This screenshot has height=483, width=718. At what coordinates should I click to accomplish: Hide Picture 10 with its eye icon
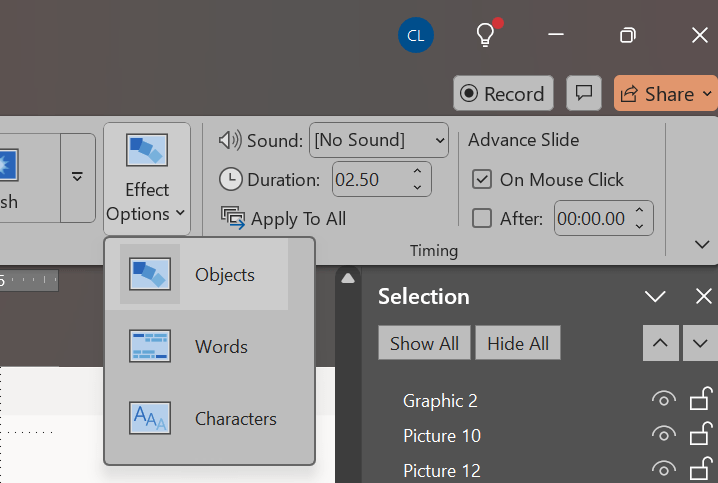coord(664,434)
